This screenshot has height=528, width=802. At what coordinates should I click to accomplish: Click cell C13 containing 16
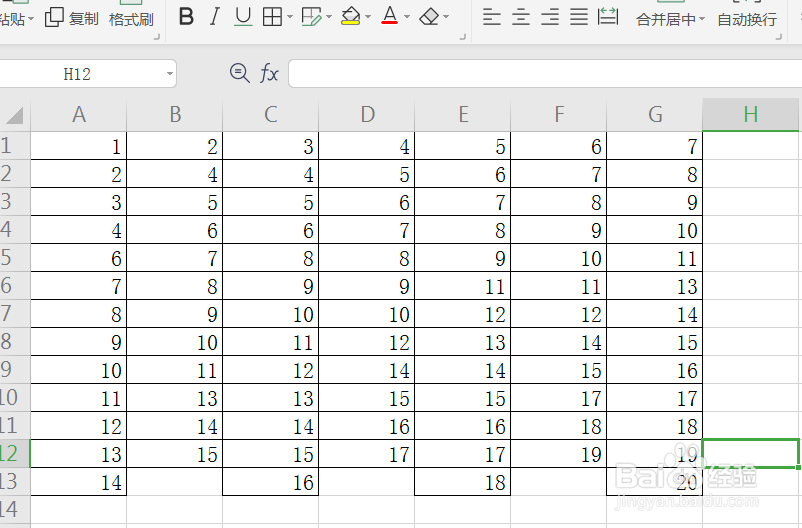click(271, 481)
